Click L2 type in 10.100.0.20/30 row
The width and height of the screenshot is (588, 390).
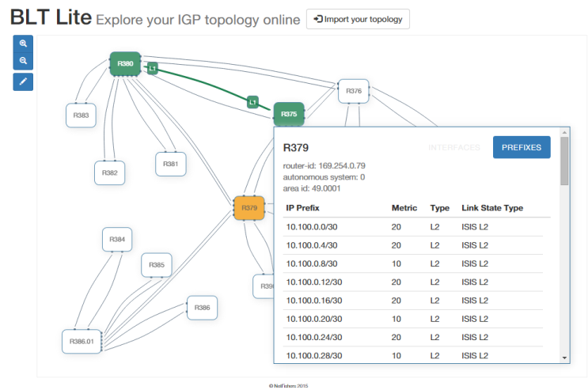(x=434, y=319)
